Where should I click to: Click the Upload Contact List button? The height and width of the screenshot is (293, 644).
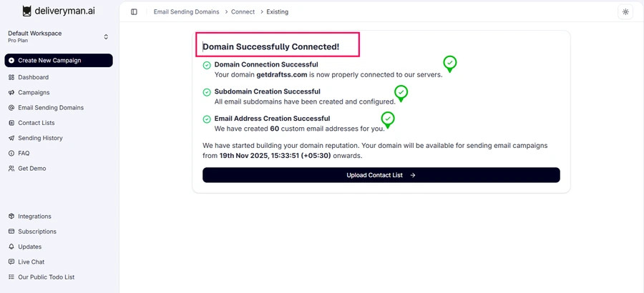(381, 175)
